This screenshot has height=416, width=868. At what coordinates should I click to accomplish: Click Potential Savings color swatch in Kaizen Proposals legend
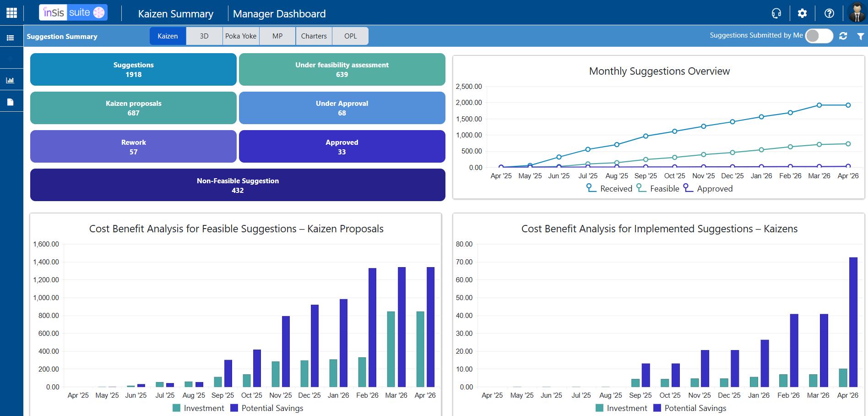(x=234, y=408)
